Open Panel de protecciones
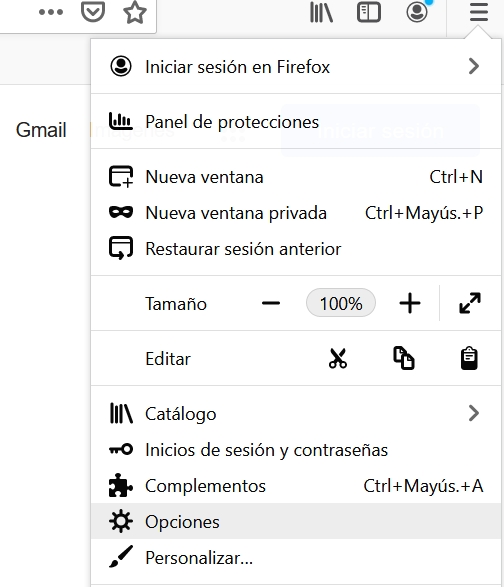 [296, 122]
